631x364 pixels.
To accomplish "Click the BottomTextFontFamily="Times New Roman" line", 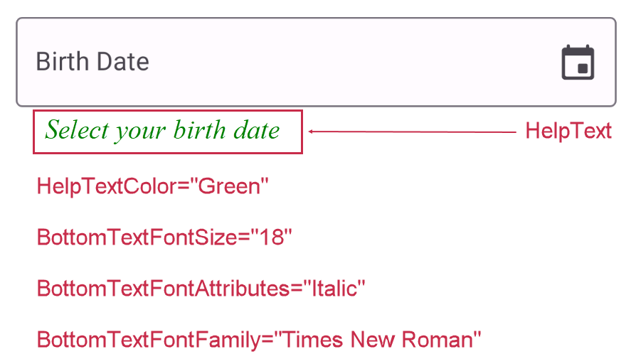I will click(x=259, y=339).
